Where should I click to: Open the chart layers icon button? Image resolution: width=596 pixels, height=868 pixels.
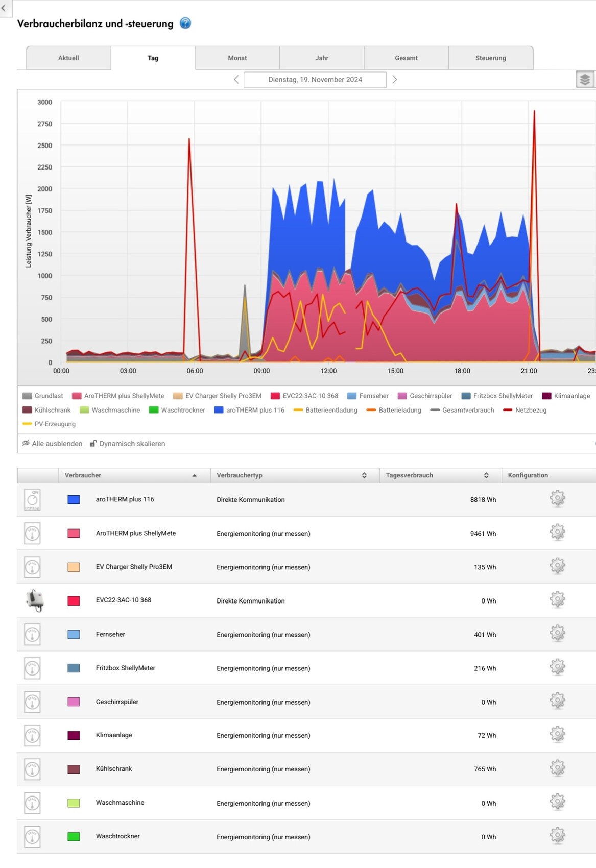click(x=585, y=79)
